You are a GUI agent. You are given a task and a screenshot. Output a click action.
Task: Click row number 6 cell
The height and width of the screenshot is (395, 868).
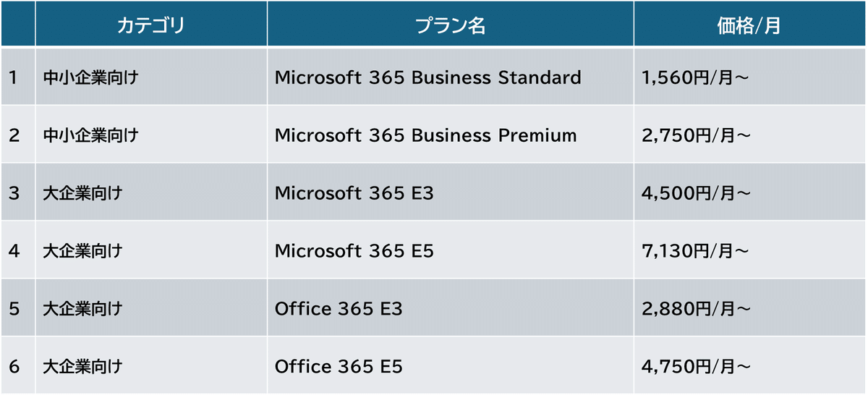[x=18, y=365]
